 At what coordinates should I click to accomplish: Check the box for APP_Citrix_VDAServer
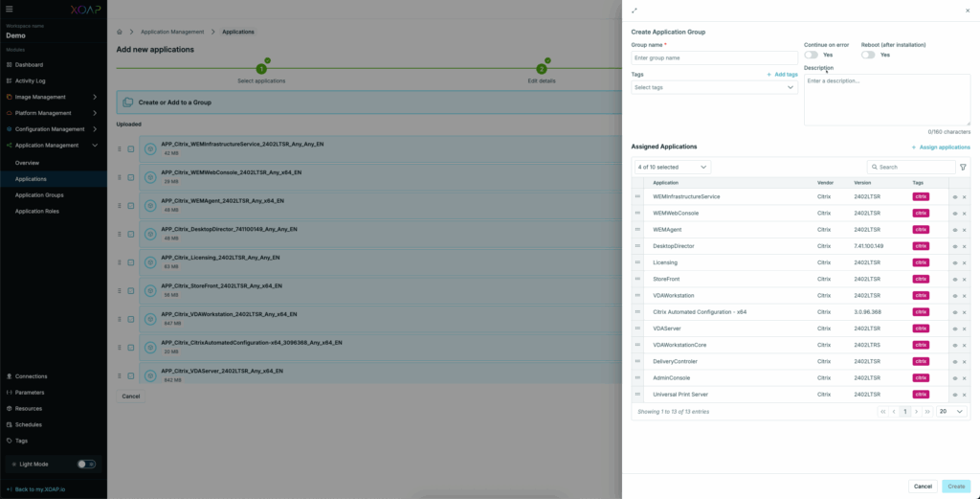click(130, 375)
